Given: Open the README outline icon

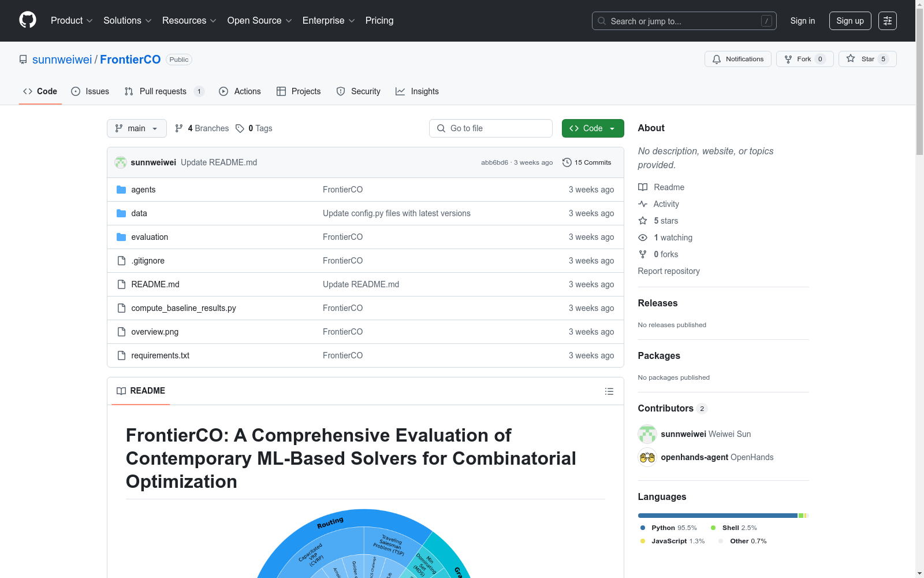Looking at the screenshot, I should [609, 391].
